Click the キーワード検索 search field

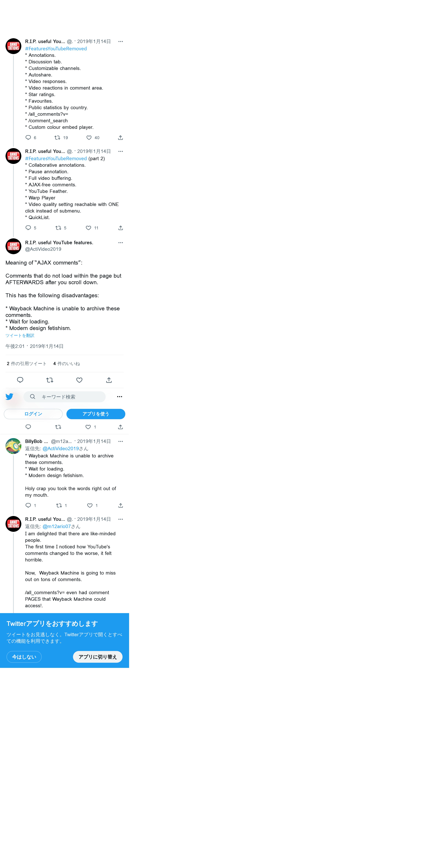tap(65, 397)
